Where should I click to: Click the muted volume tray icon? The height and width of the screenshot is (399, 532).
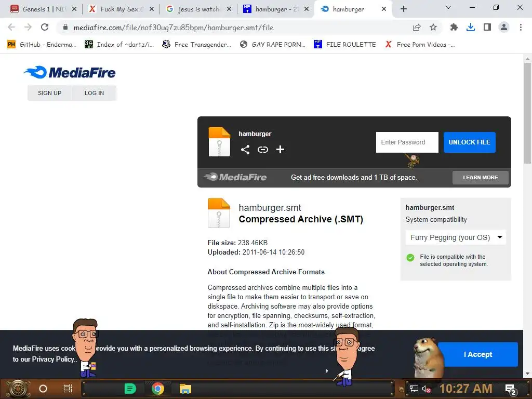click(426, 389)
